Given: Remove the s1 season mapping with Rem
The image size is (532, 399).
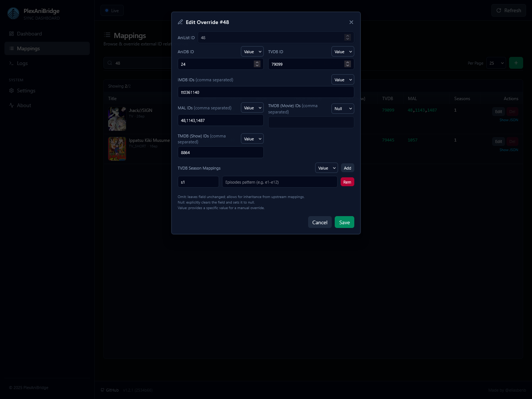Looking at the screenshot, I should [347, 182].
